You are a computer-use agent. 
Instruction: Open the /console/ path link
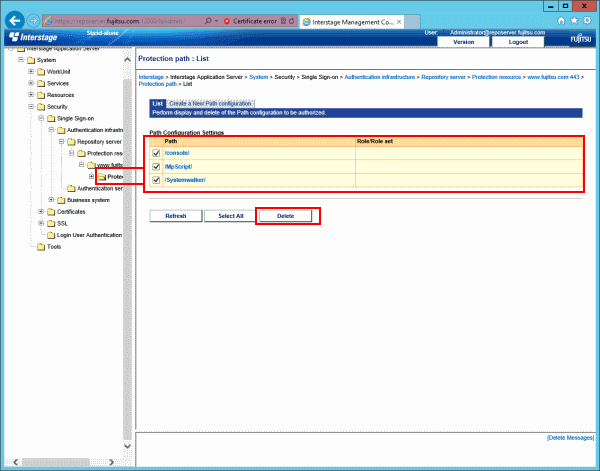(x=177, y=153)
